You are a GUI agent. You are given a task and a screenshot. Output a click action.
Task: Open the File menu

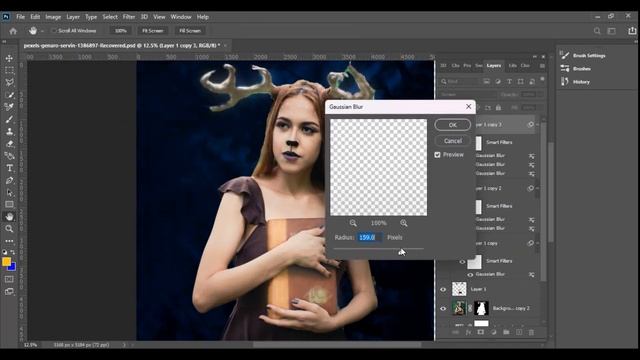20,17
